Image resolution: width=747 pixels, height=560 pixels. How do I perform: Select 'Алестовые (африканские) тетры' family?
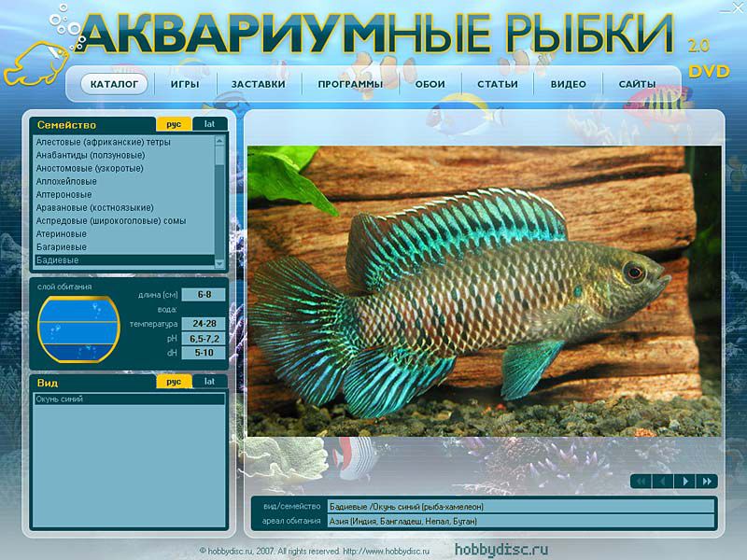click(x=103, y=142)
